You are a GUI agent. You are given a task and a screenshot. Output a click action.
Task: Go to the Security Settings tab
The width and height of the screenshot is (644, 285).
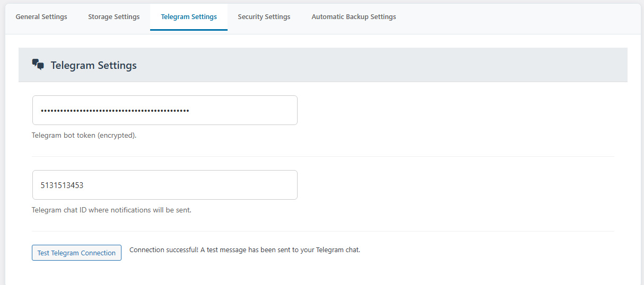[x=264, y=17]
